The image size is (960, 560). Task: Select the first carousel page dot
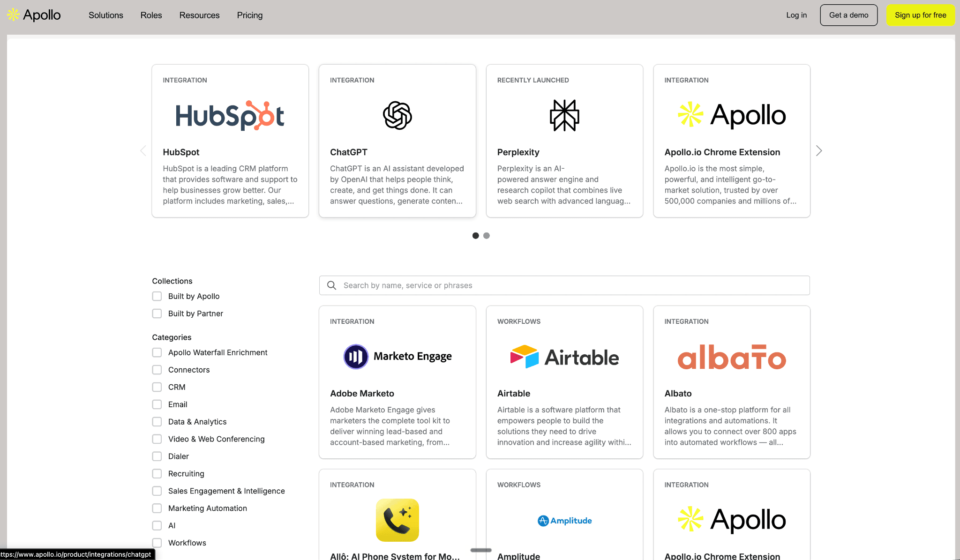(x=475, y=236)
